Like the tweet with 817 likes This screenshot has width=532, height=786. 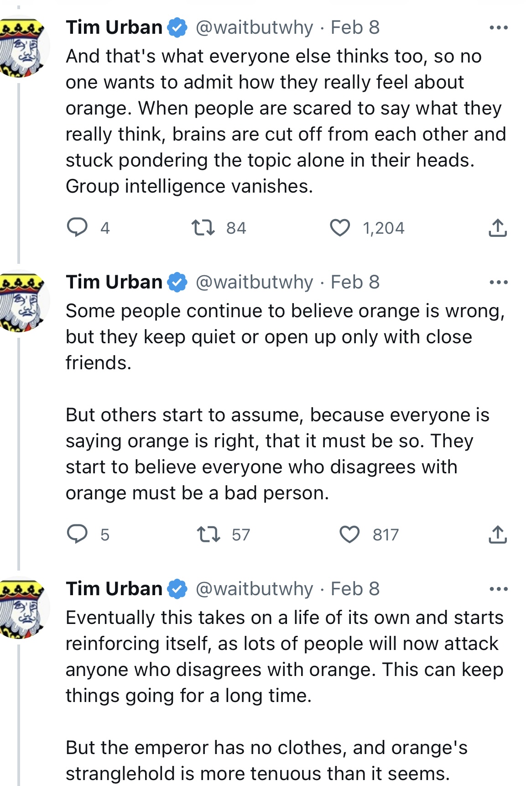point(350,534)
